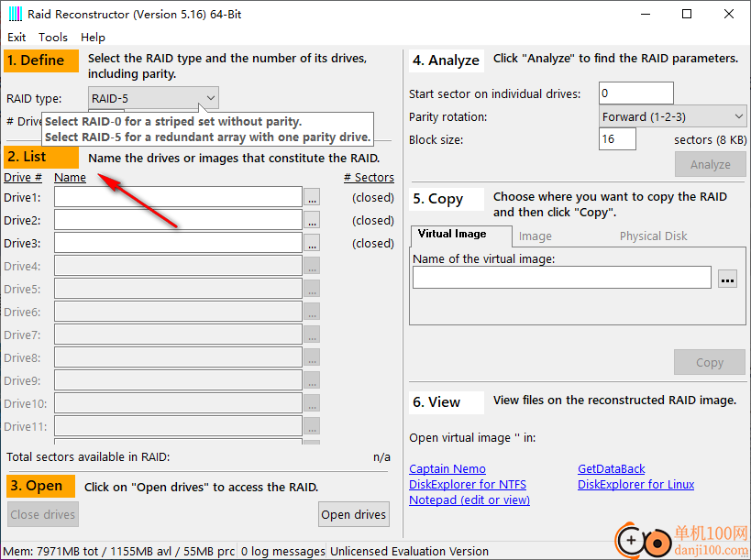Switch to the Image tab

tap(535, 236)
